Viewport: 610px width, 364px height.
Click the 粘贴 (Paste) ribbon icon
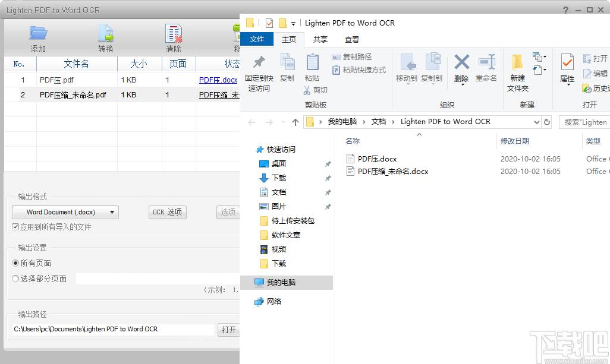point(312,62)
